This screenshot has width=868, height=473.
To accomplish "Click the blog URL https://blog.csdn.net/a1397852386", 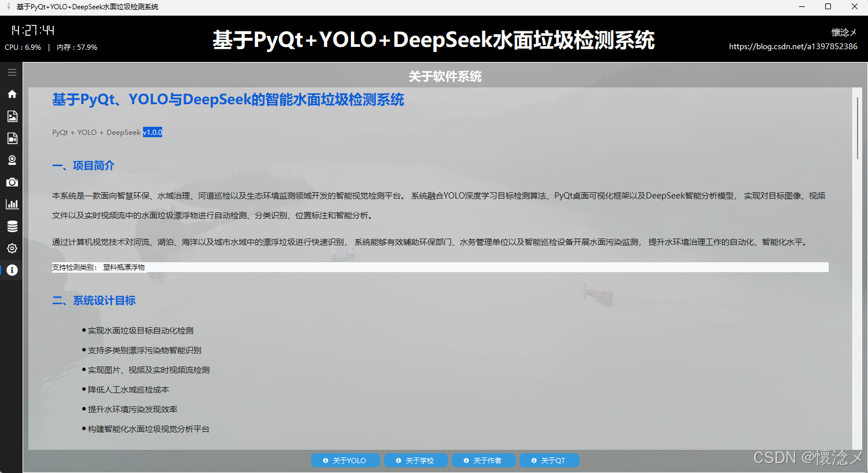I will click(793, 46).
